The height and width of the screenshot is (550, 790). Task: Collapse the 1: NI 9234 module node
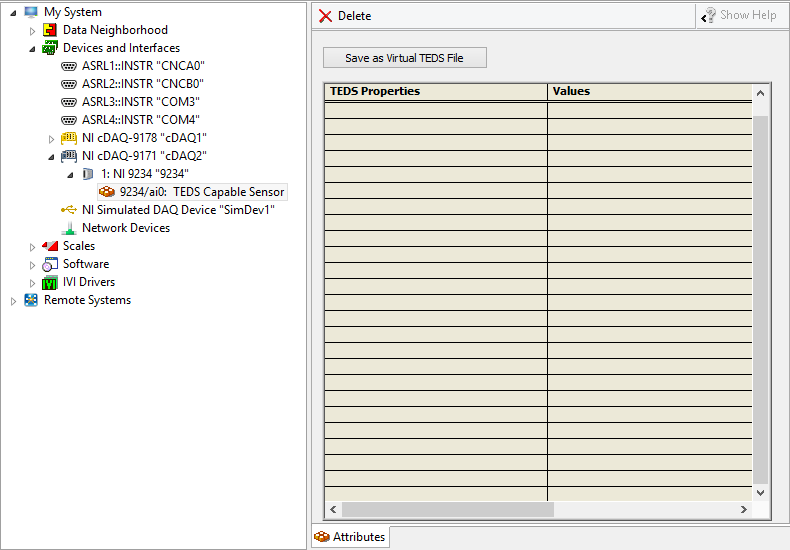click(x=71, y=175)
